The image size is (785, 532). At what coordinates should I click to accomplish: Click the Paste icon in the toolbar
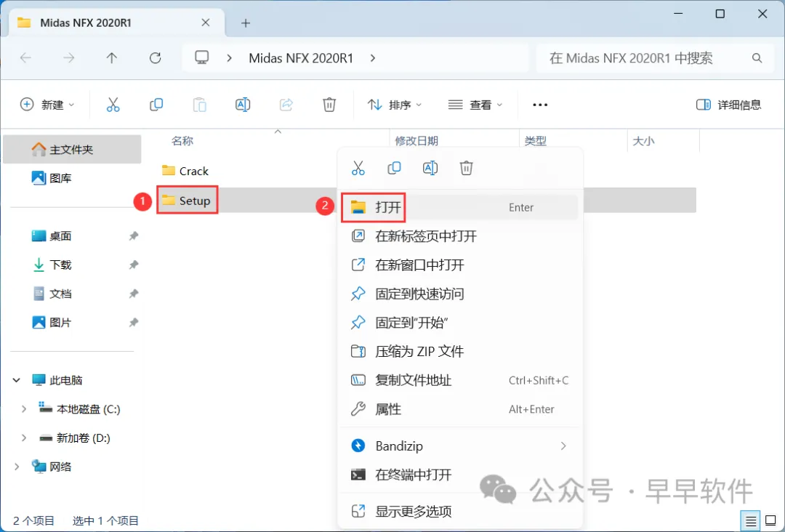[199, 105]
